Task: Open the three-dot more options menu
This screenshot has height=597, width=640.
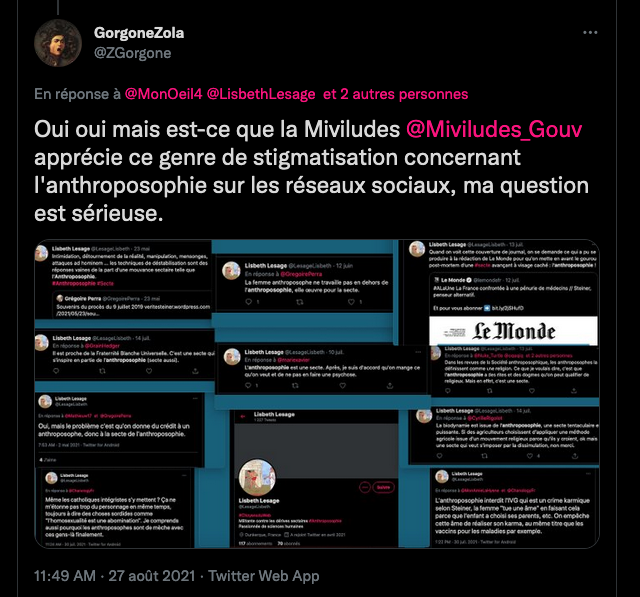Action: tap(590, 33)
